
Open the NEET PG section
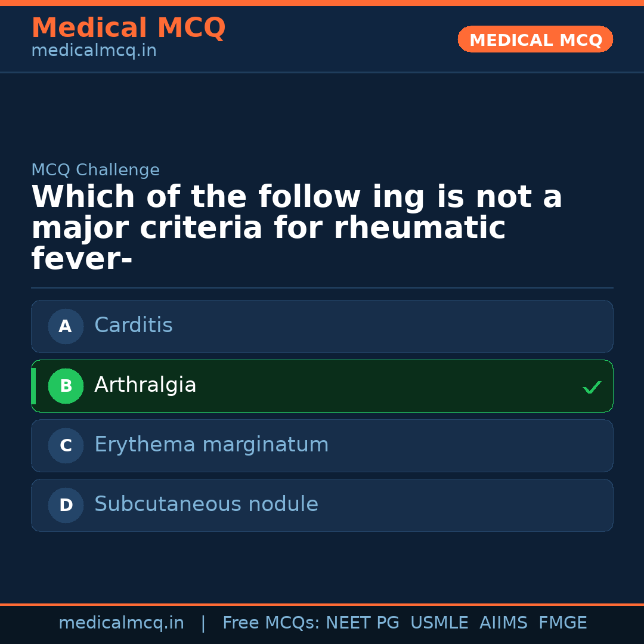(x=362, y=622)
